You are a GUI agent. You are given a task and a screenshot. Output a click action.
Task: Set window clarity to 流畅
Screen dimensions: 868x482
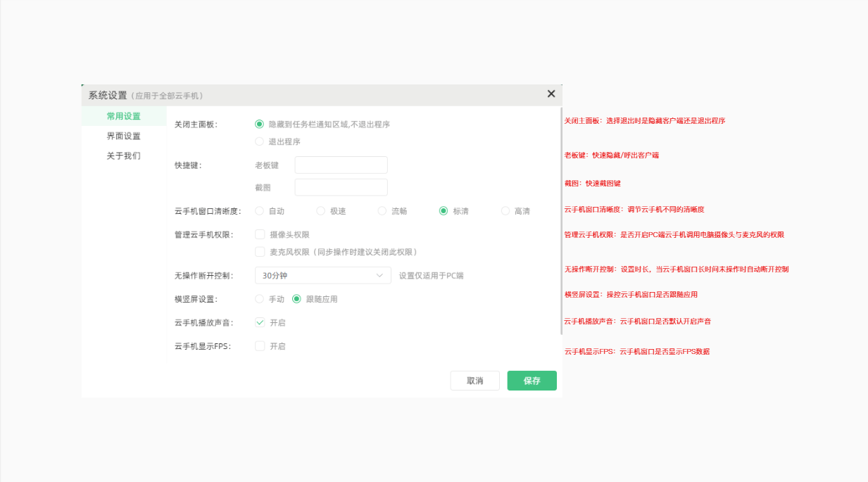coord(382,210)
